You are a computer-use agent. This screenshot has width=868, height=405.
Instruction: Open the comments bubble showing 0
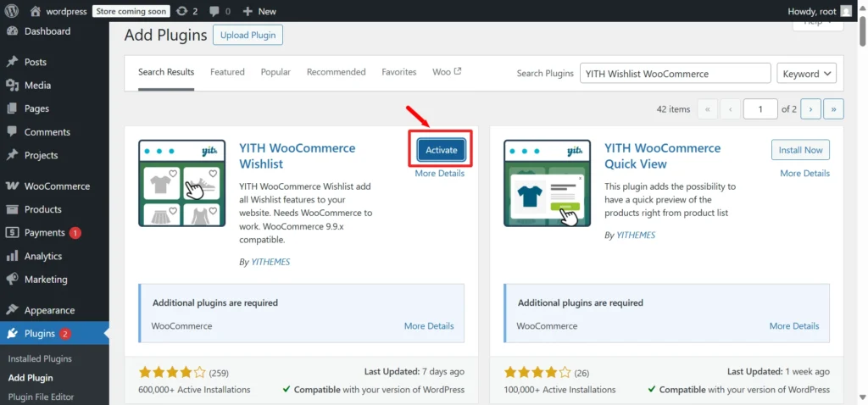pos(220,11)
